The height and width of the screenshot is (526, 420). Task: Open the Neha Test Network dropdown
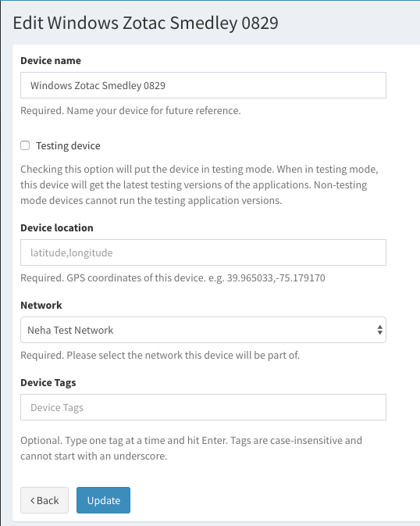pos(203,330)
